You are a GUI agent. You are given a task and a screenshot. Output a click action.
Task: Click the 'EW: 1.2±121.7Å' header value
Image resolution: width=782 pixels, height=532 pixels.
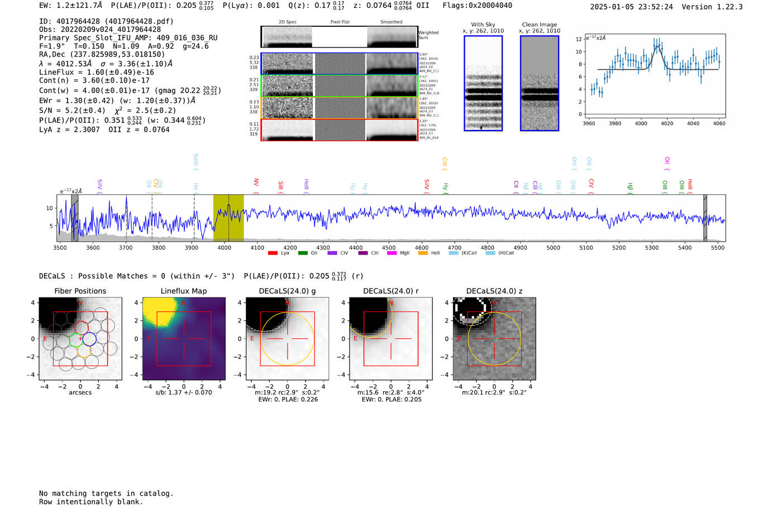click(71, 6)
